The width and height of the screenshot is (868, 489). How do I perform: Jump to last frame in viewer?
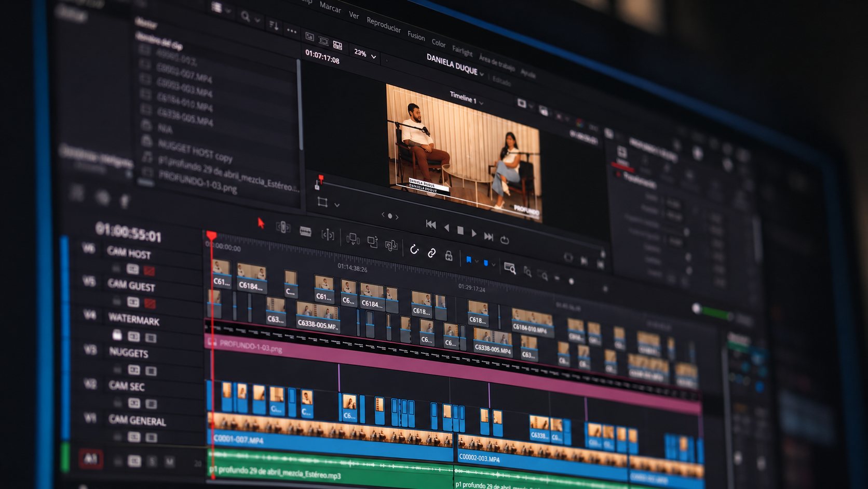click(489, 236)
